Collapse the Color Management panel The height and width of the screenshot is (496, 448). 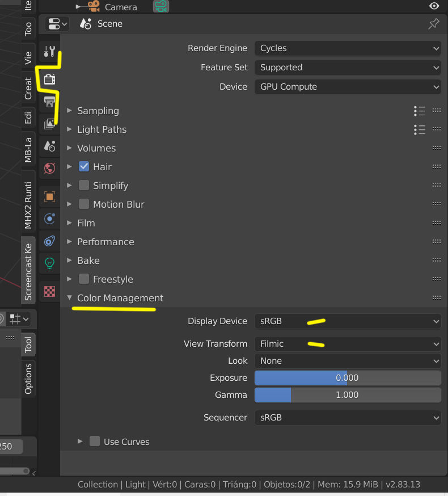pos(120,298)
